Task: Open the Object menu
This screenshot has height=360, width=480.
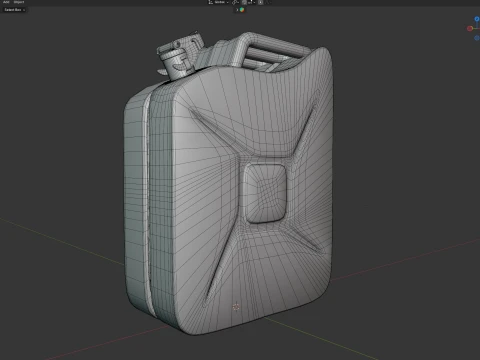Action: [x=19, y=2]
